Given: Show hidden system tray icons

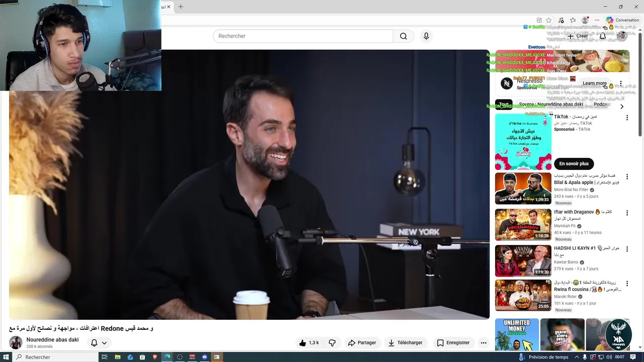Looking at the screenshot, I should (577, 357).
